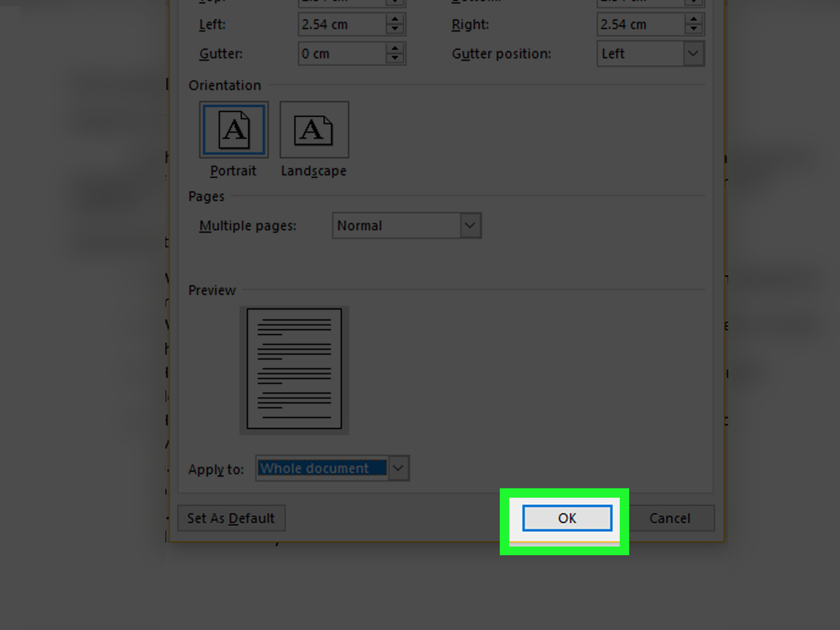
Task: Expand the Multiple pages dropdown
Action: click(470, 226)
